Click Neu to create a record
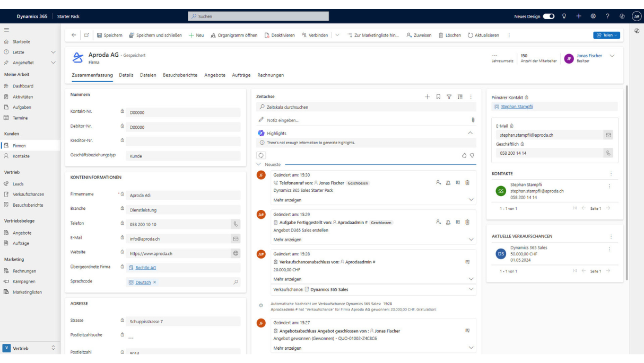Screen dimensions: 644x363 tap(196, 35)
